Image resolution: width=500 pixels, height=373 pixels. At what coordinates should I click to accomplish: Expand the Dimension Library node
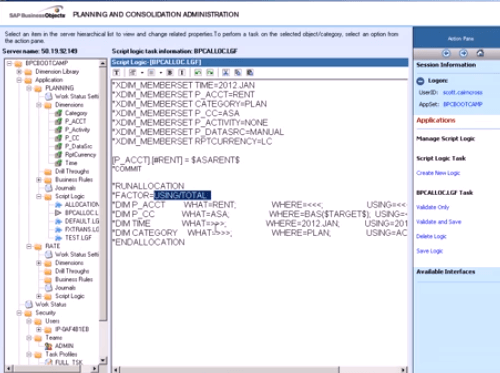[19, 72]
